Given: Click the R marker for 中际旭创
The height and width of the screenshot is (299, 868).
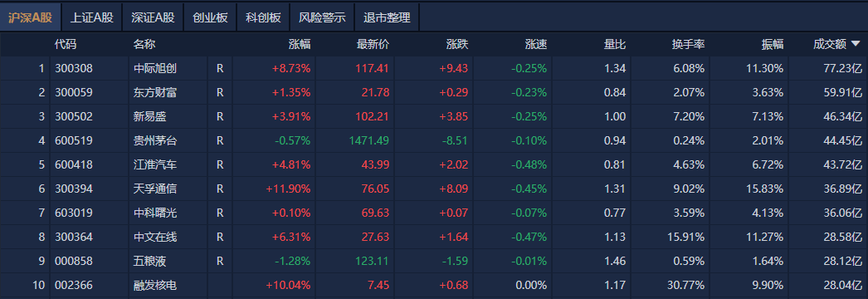Looking at the screenshot, I should click(220, 69).
